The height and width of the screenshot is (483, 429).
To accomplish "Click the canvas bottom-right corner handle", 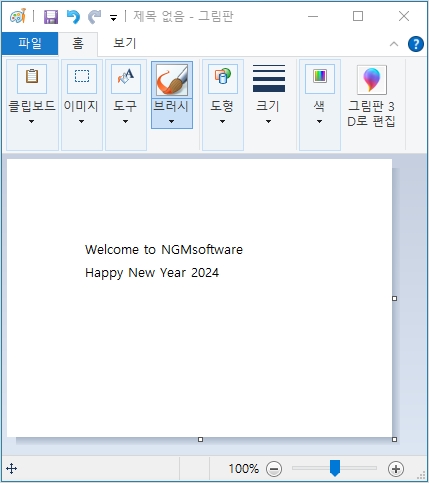I will point(394,440).
